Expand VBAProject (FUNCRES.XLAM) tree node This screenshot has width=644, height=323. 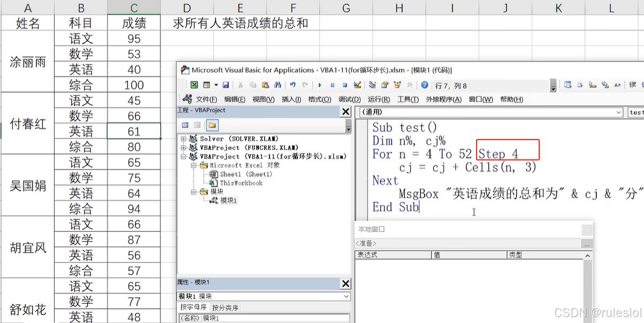(x=183, y=147)
